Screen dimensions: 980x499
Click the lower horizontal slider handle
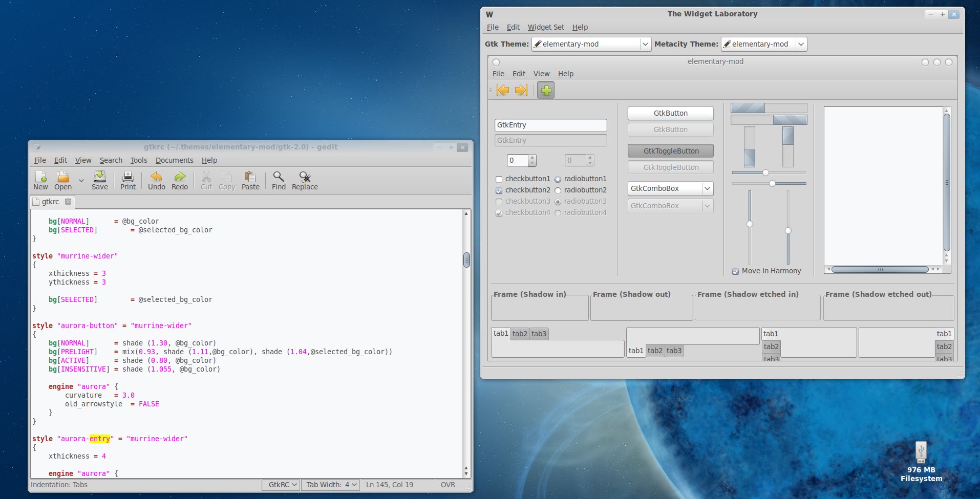(772, 183)
